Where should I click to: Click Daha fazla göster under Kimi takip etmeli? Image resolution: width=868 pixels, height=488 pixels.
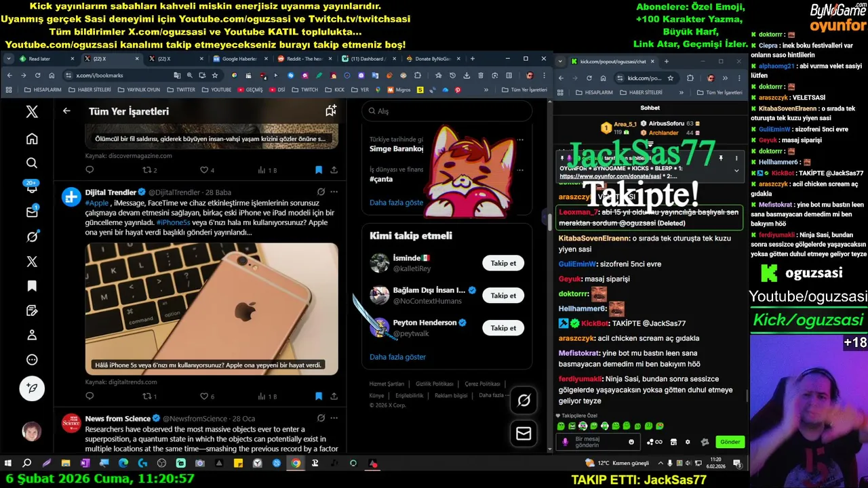397,357
